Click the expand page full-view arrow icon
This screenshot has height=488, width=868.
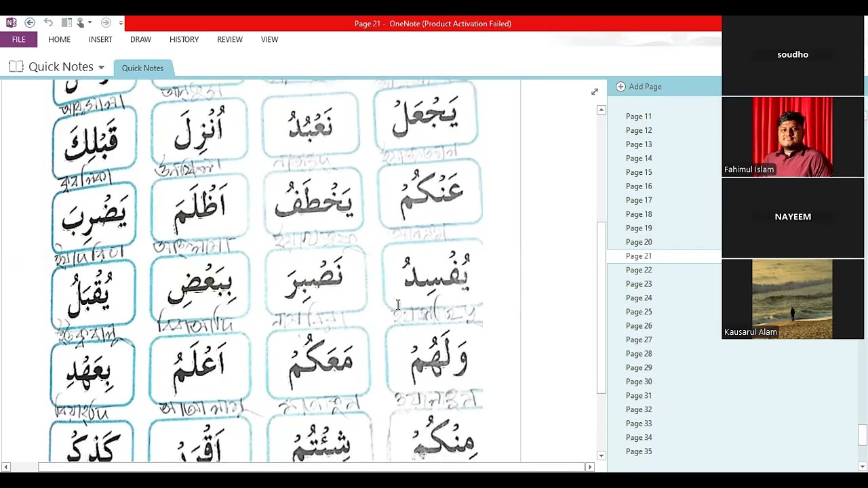(595, 91)
